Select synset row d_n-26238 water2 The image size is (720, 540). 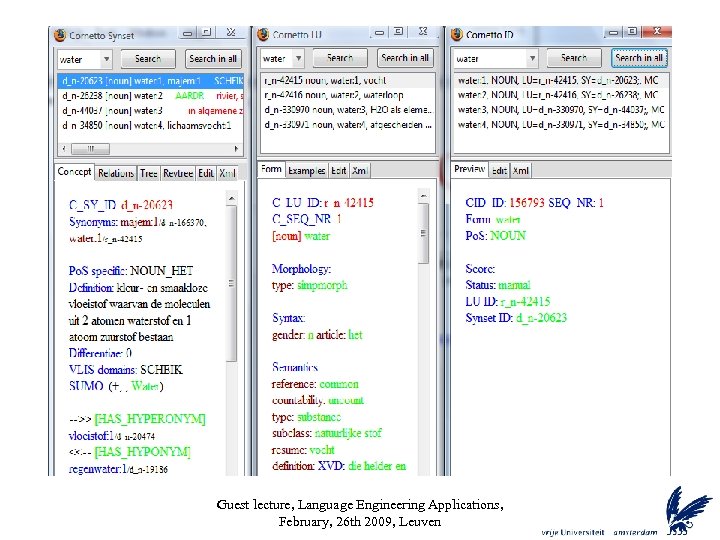pos(151,96)
